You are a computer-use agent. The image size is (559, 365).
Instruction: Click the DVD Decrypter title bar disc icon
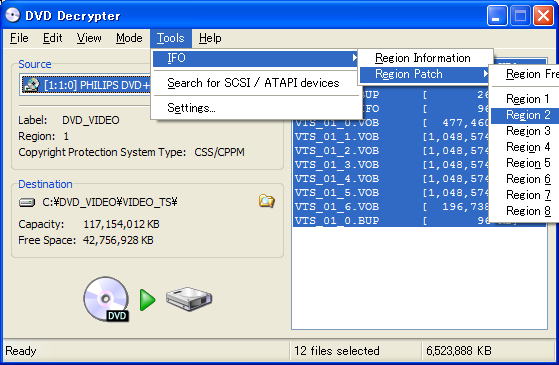(x=12, y=15)
